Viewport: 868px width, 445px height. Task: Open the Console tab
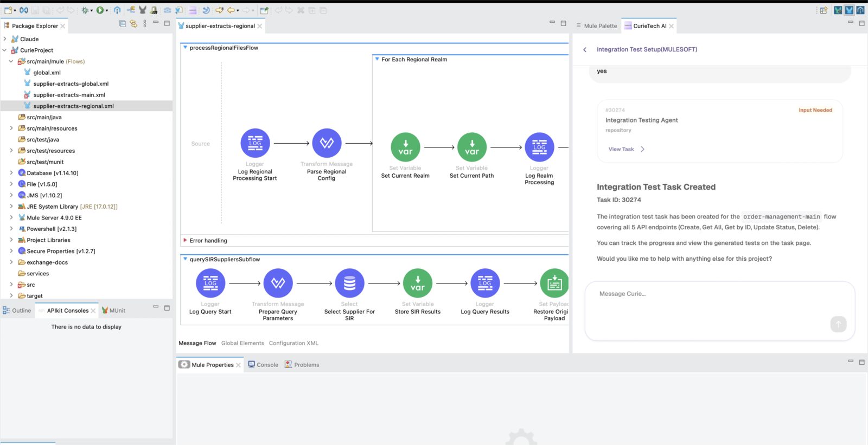click(x=263, y=365)
